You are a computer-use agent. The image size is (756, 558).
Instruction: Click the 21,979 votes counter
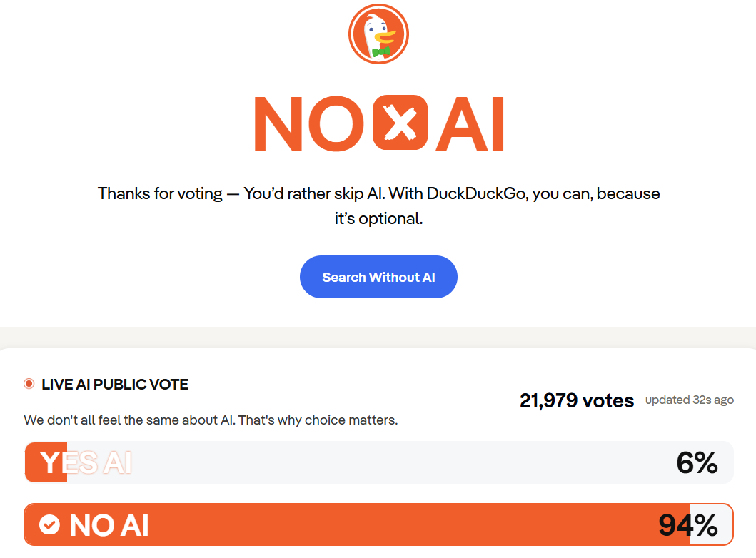[577, 401]
